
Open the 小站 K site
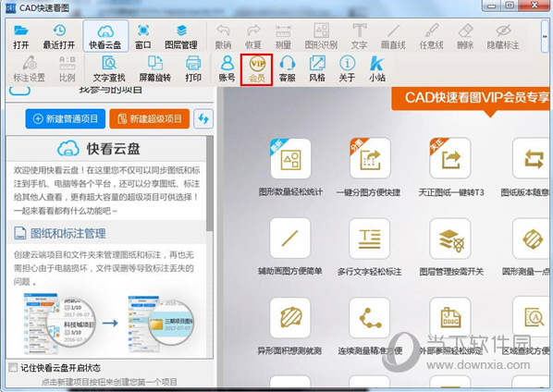pos(377,68)
